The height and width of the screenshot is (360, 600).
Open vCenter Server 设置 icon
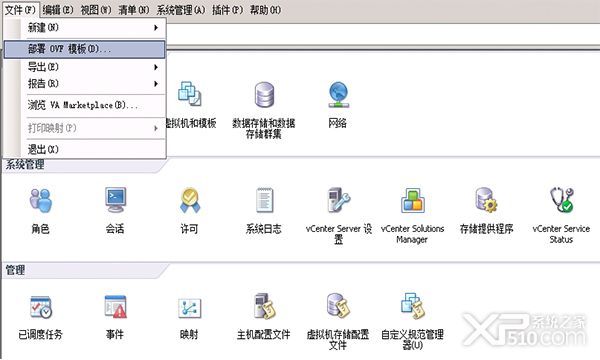[x=339, y=200]
